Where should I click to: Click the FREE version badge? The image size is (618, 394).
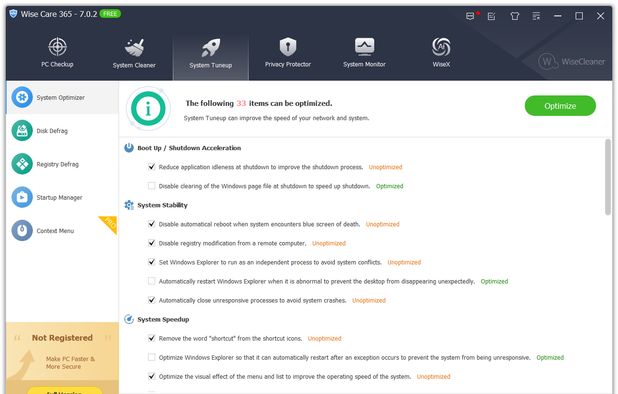coord(110,14)
